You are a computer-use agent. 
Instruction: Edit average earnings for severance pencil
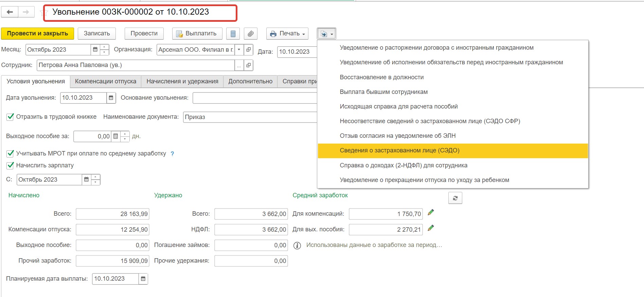click(x=431, y=228)
